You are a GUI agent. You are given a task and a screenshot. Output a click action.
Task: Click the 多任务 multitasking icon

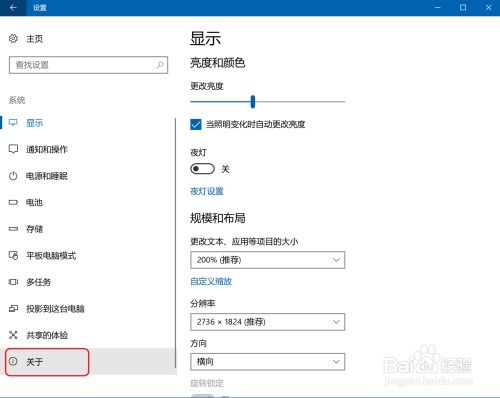(13, 282)
